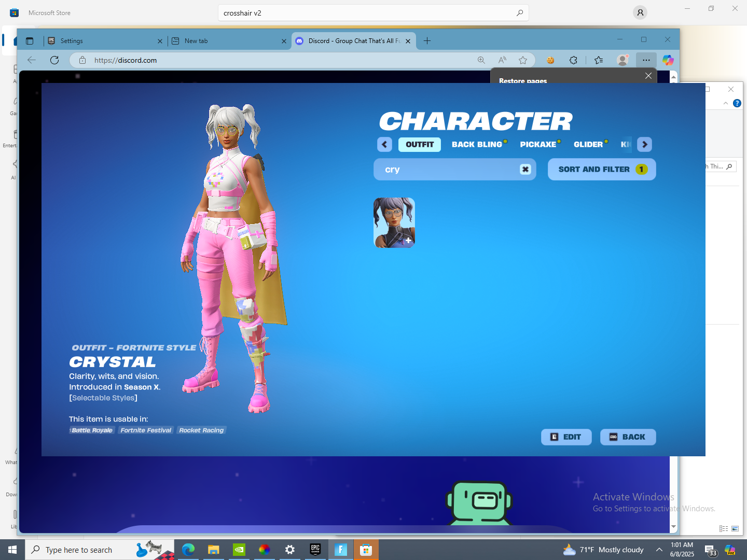Image resolution: width=747 pixels, height=560 pixels.
Task: Dismiss the Restore pages popup
Action: coord(648,76)
